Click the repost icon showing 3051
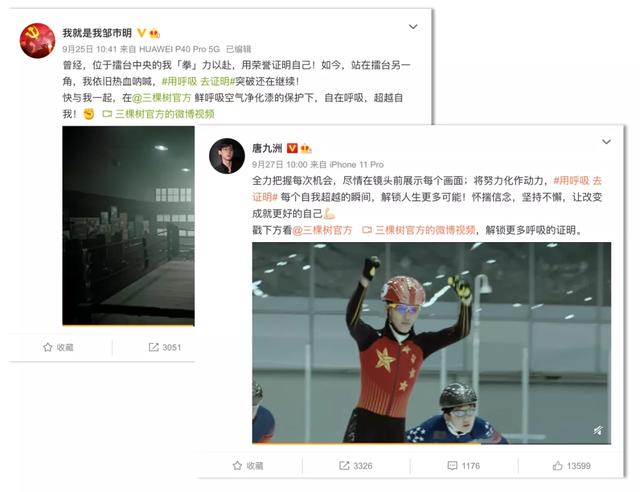 point(153,347)
